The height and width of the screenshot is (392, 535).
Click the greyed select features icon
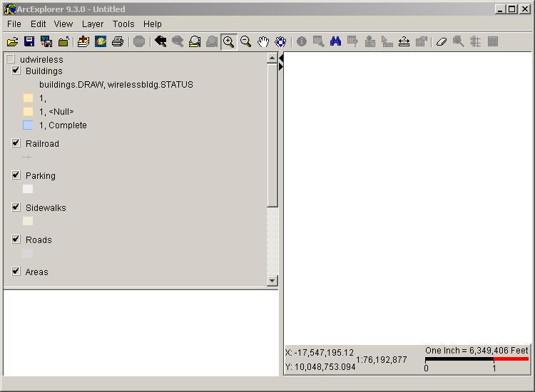(x=319, y=42)
